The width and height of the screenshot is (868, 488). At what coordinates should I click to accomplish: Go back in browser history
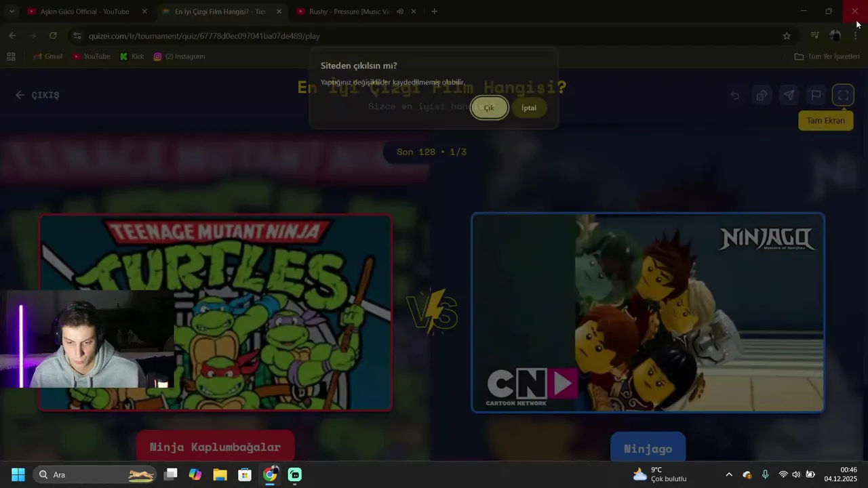pos(13,36)
